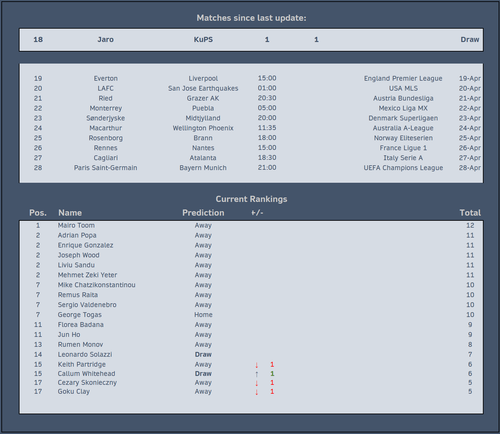Select 'KuPS' in the match 18 result row

click(x=203, y=39)
